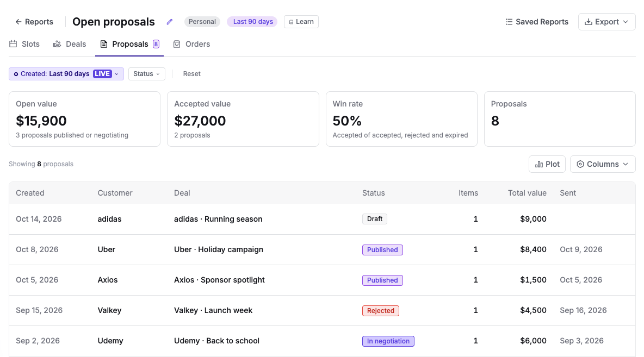Expand the Columns chooser
Image resolution: width=644 pixels, height=357 pixels.
(603, 164)
